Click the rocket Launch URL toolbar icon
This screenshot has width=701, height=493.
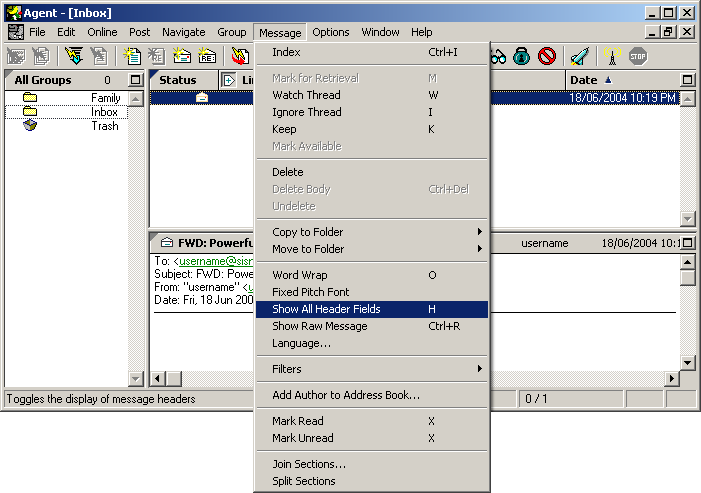pyautogui.click(x=579, y=56)
